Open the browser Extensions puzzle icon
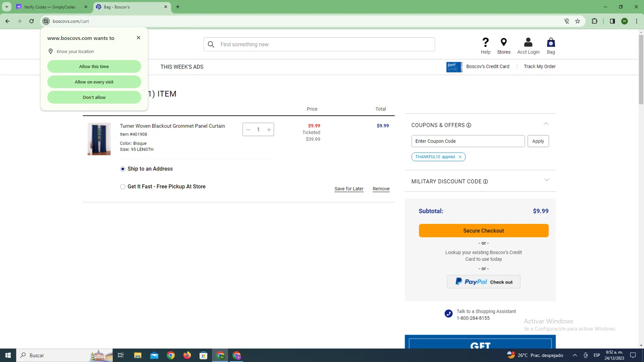The height and width of the screenshot is (362, 644). point(595,21)
